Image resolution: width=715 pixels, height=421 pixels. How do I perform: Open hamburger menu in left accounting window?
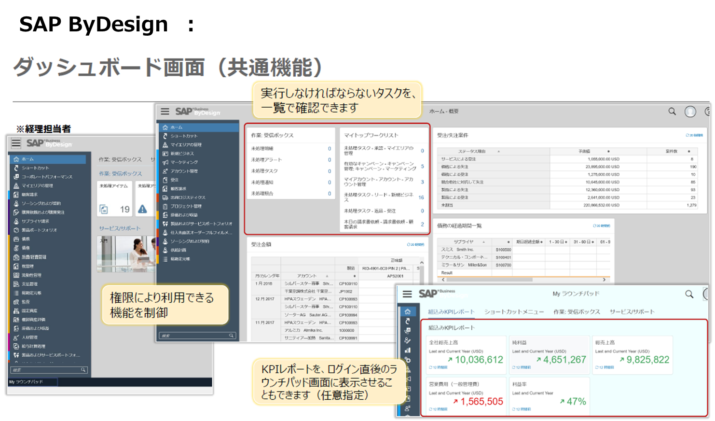point(16,143)
